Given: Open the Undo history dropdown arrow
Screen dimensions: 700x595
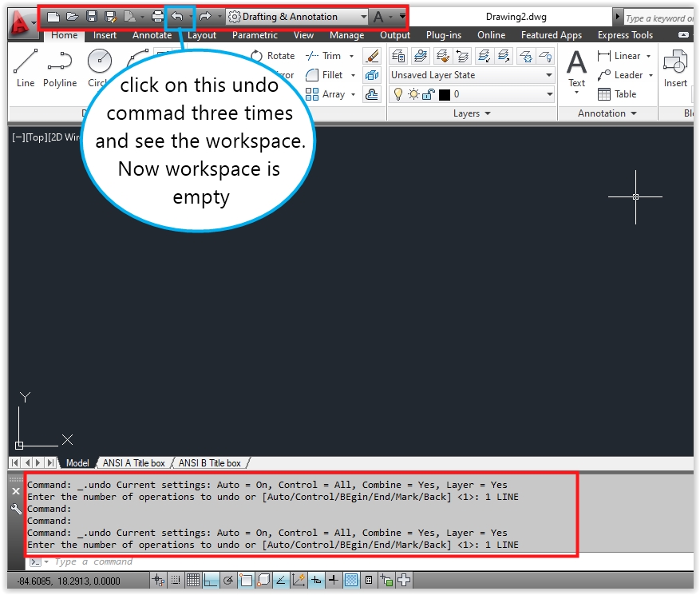Looking at the screenshot, I should [x=191, y=17].
